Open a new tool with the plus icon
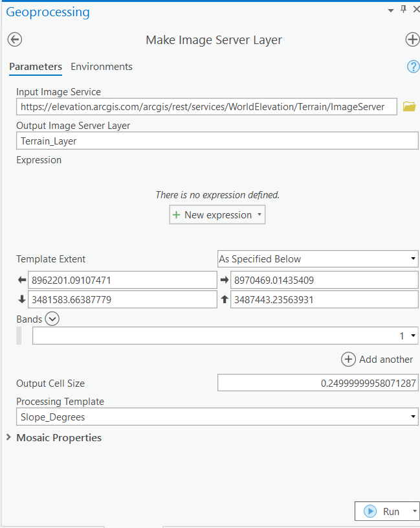Viewport: 420px width, 528px height. click(412, 40)
